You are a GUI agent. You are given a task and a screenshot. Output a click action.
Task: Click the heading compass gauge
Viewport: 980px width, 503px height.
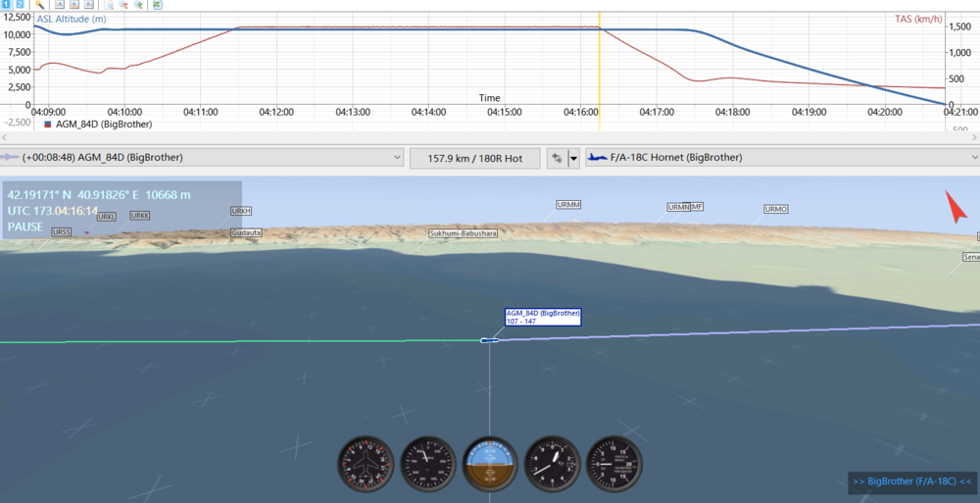coord(366,464)
